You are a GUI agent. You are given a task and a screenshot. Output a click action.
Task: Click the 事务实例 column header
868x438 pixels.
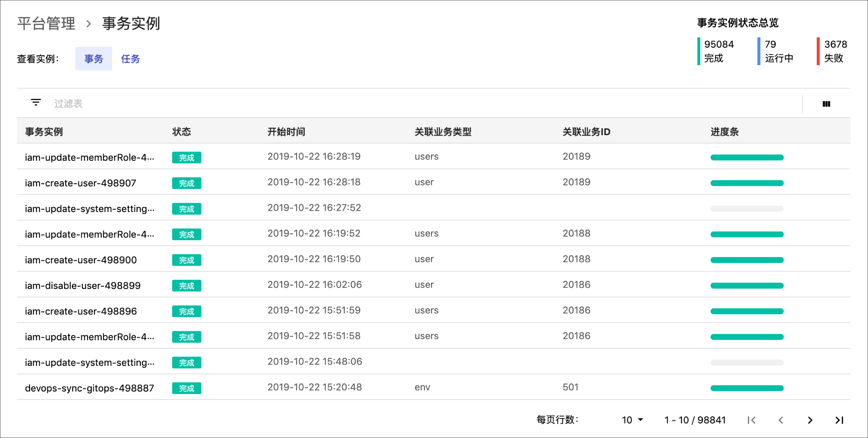click(44, 132)
